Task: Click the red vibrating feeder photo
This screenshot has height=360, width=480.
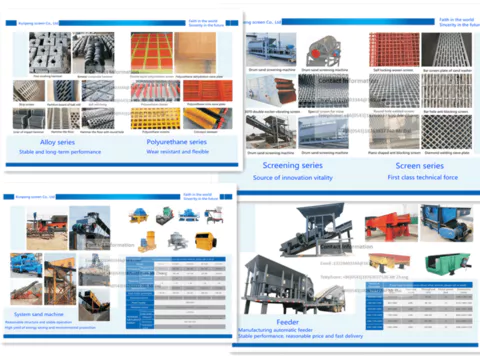Action: (391, 223)
